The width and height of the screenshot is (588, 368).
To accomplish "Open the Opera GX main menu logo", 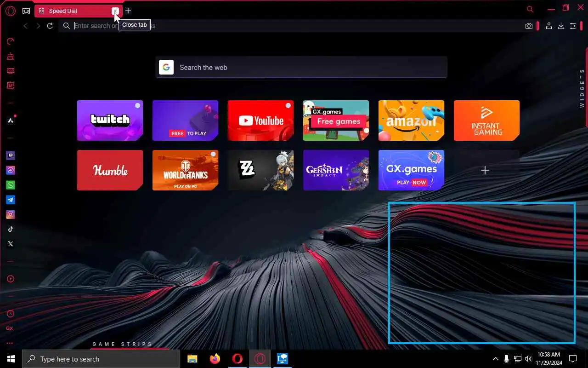I will point(10,11).
